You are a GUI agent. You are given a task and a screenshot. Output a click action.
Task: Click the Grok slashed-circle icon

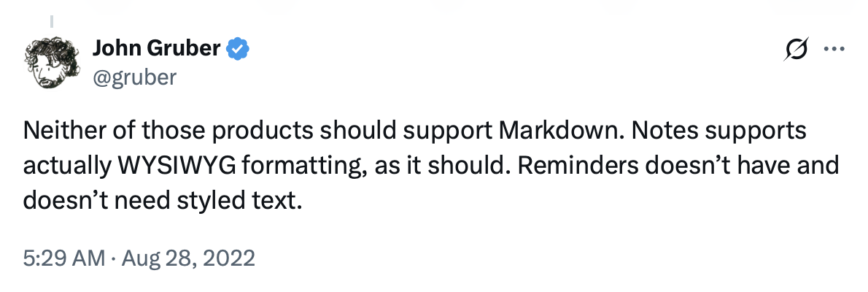[x=797, y=50]
